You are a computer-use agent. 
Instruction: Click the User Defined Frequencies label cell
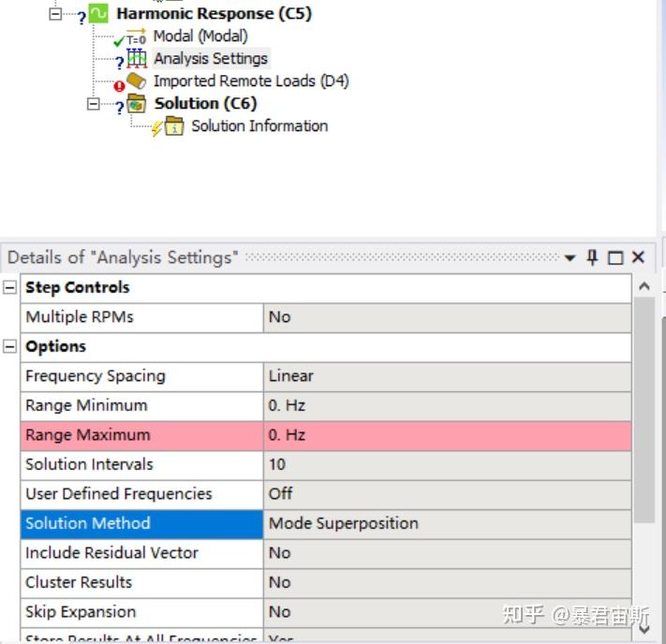[141, 494]
